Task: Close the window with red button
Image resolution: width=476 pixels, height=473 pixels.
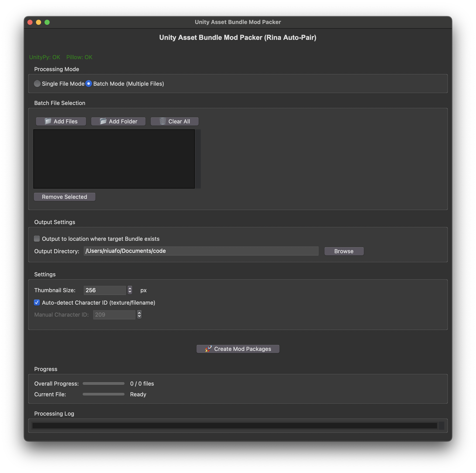Action: 30,22
